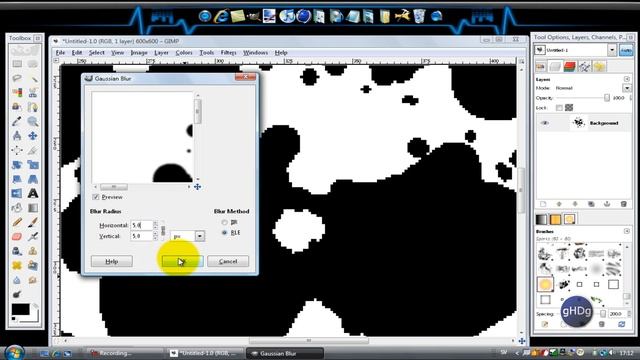The image size is (640, 360).
Task: Click the Windows Start orb
Action: 15,353
